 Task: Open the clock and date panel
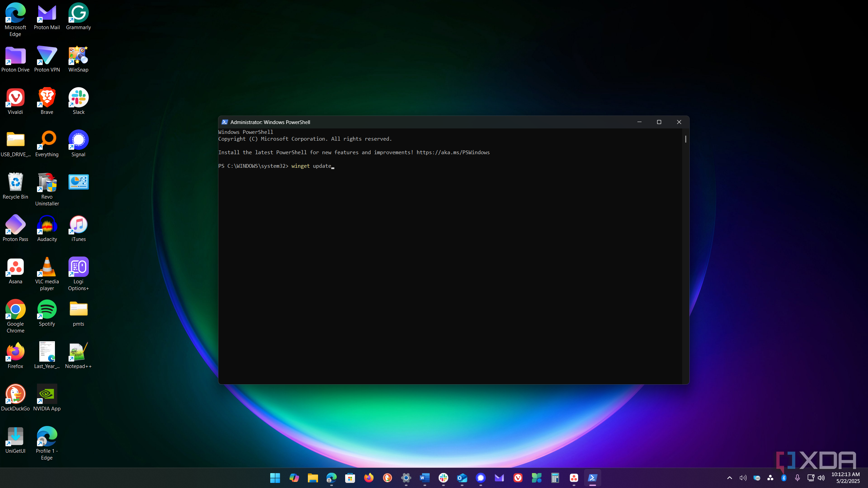click(x=845, y=478)
